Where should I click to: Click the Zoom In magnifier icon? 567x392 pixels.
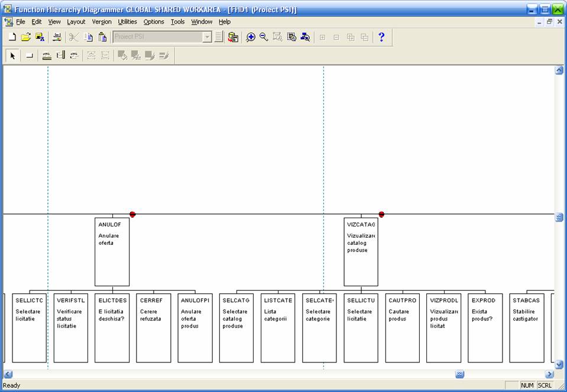(251, 37)
